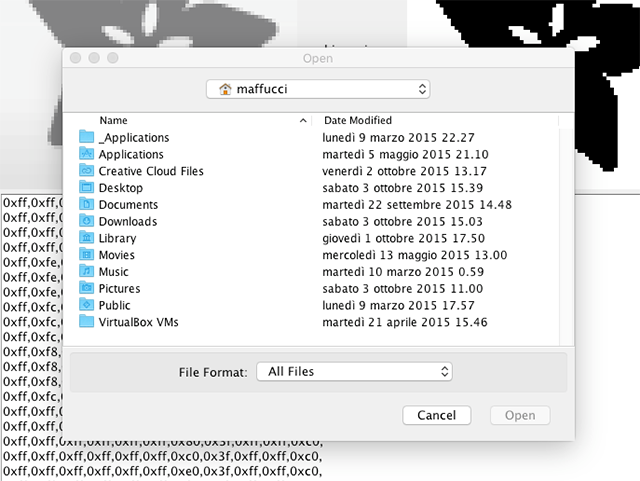
Task: Click the Library folder icon
Action: tap(86, 238)
